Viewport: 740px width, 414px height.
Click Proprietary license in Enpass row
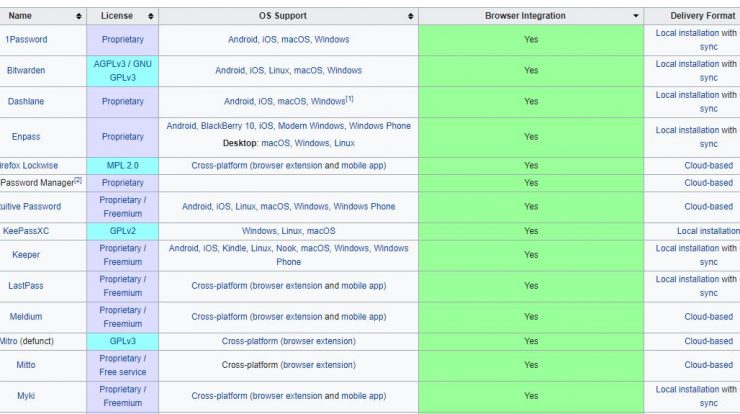coord(123,137)
